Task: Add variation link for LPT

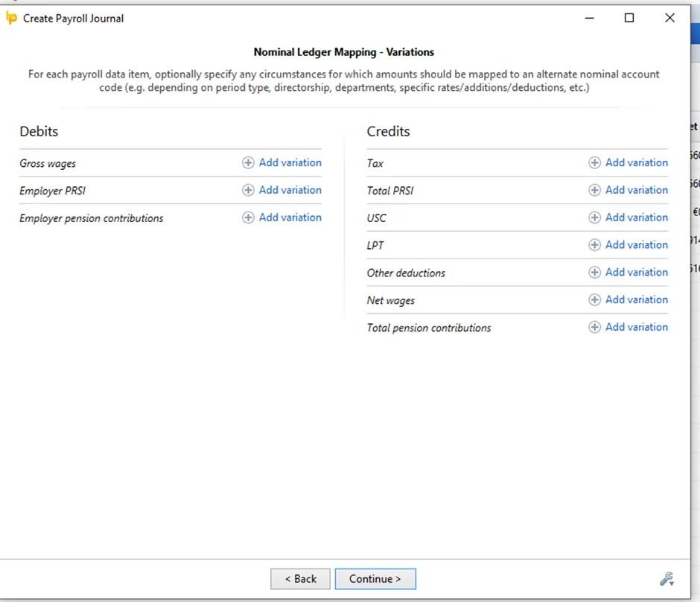Action: (637, 244)
